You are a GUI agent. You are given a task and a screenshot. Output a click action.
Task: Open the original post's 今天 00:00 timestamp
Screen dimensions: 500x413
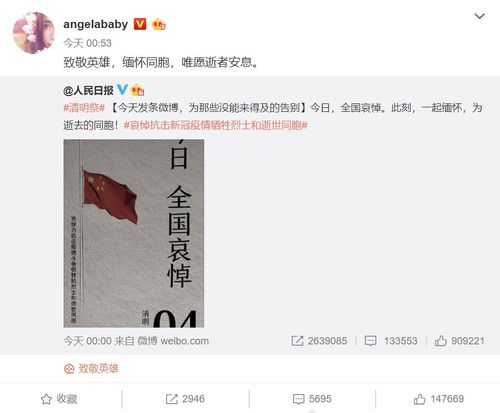coord(87,341)
